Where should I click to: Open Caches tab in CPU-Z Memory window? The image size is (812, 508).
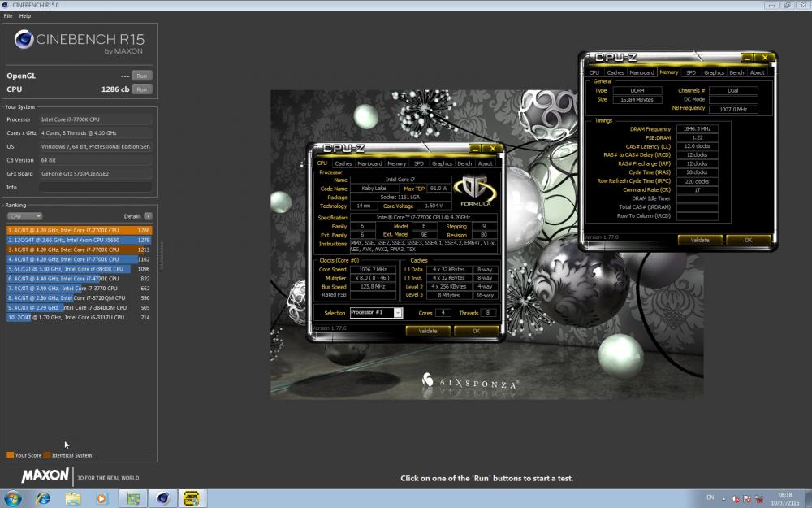pos(615,72)
